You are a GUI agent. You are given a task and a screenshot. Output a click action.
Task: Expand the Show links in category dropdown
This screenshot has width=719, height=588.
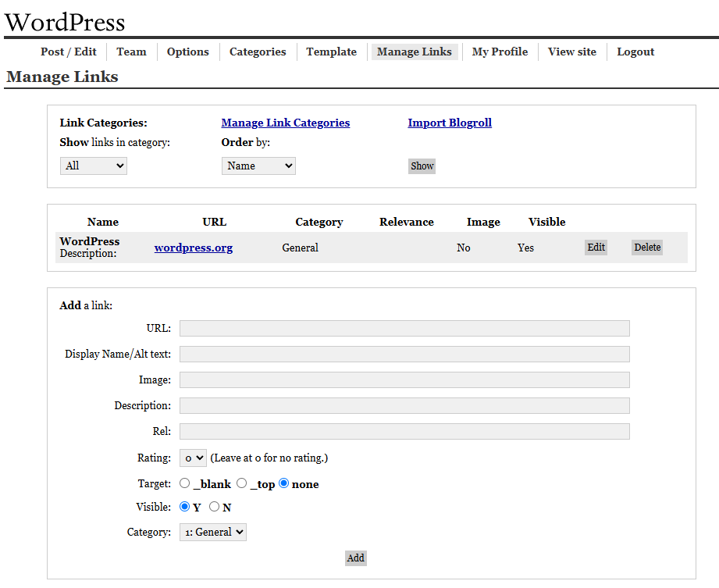pyautogui.click(x=94, y=166)
